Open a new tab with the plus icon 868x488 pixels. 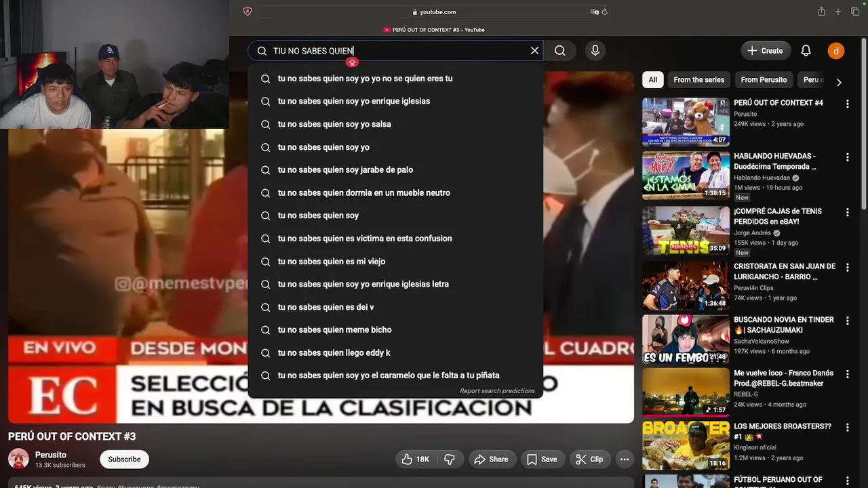pyautogui.click(x=838, y=12)
